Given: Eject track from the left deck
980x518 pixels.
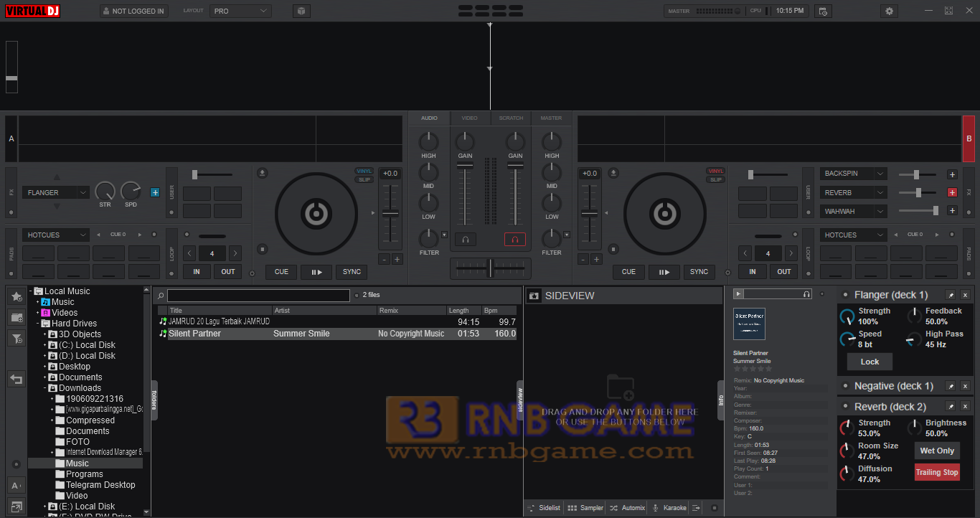Looking at the screenshot, I should 263,172.
